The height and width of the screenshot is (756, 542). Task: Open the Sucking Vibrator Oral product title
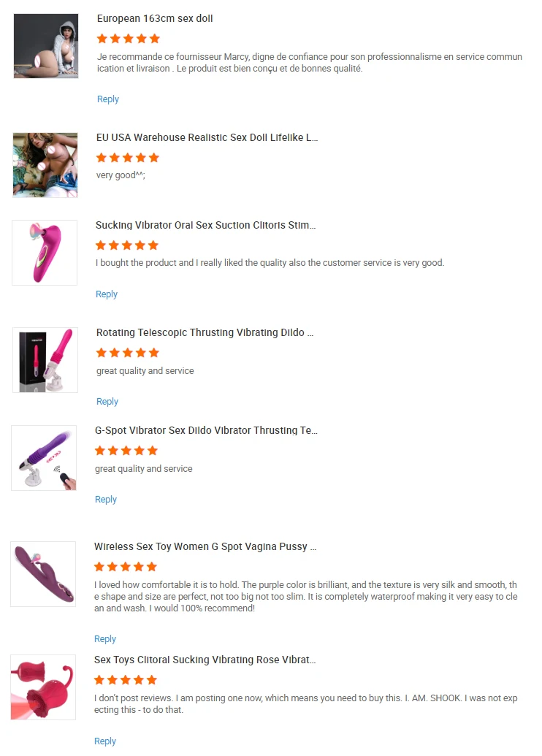click(x=205, y=225)
